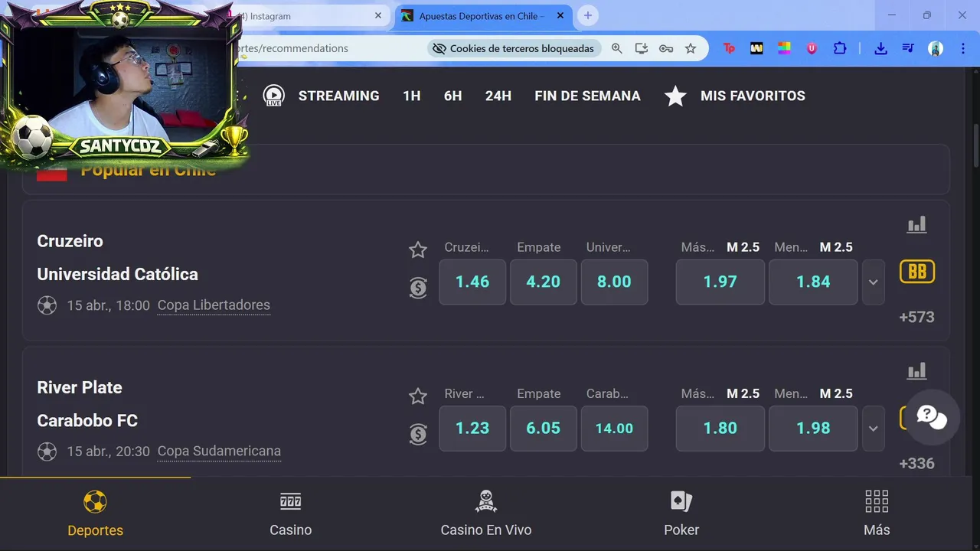Open the Chrome profile avatar
The height and width of the screenshot is (551, 980).
[936, 48]
